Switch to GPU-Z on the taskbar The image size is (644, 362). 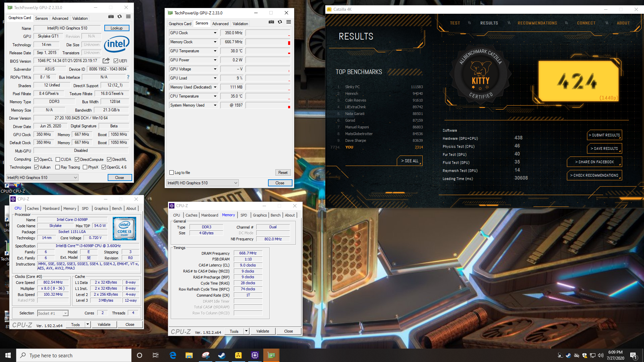tap(271, 355)
